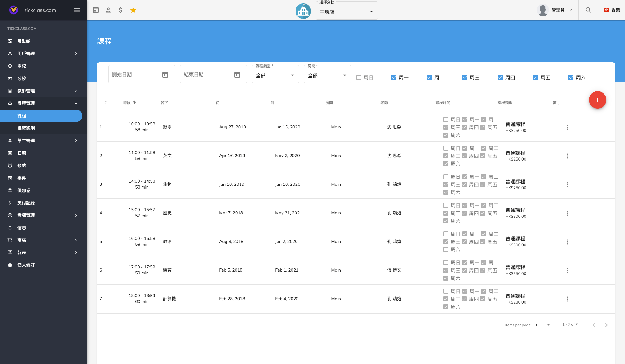Screen dimensions: 625x364
Task: Open 優惠卷 in sidebar
Action: (44, 190)
